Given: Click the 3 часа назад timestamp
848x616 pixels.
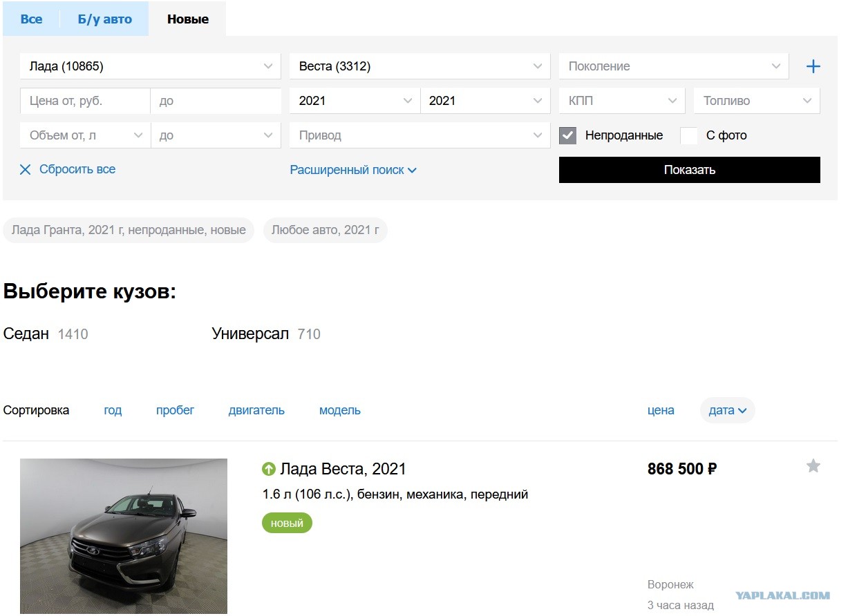Looking at the screenshot, I should point(681,606).
